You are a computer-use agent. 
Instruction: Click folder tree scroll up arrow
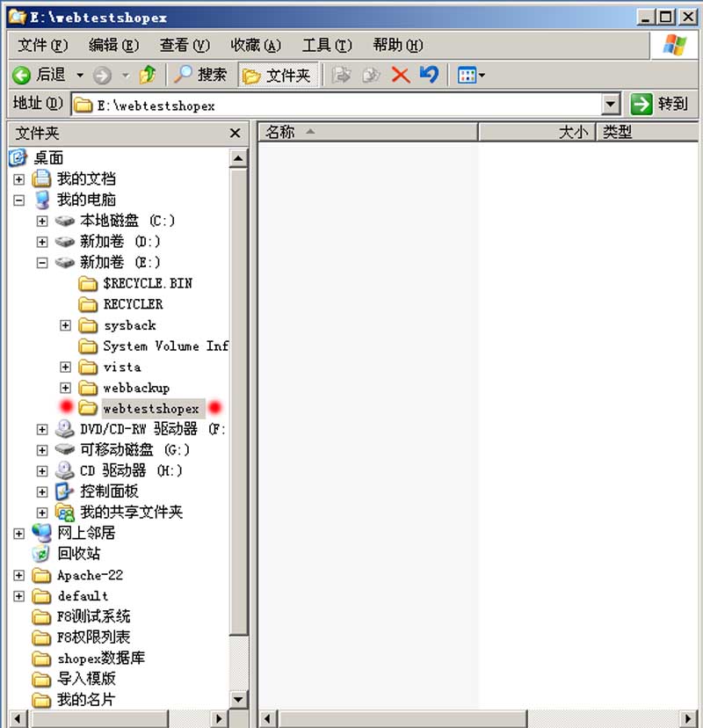[238, 159]
